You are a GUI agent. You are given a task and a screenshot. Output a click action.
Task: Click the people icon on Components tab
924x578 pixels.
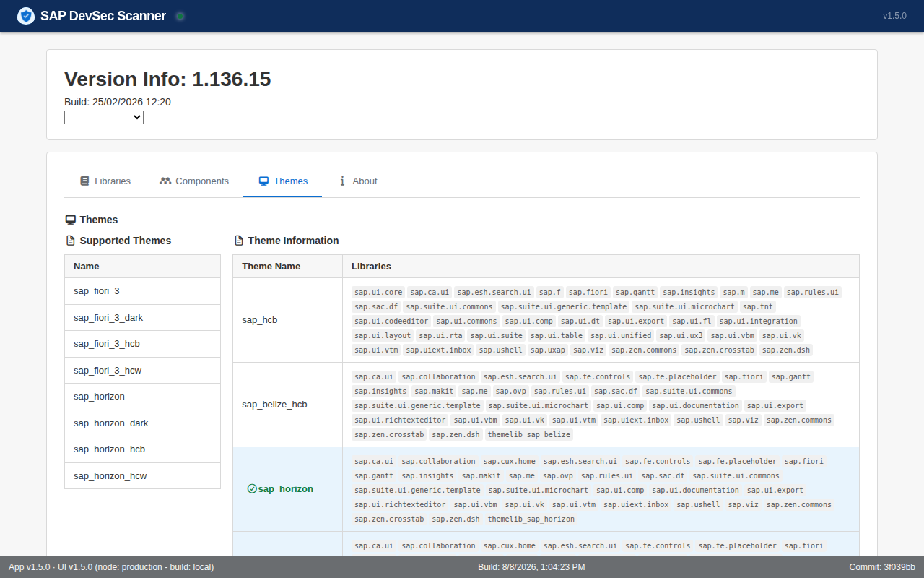[x=165, y=181]
